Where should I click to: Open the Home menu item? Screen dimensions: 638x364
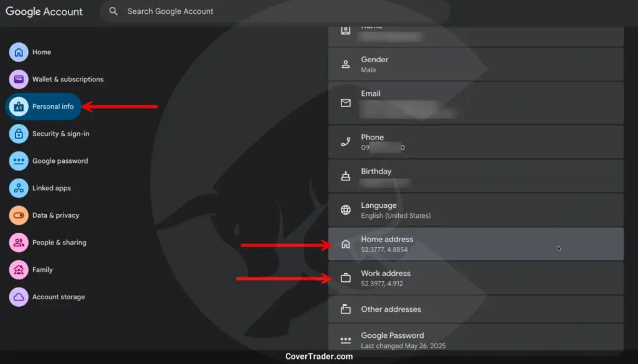[x=42, y=52]
